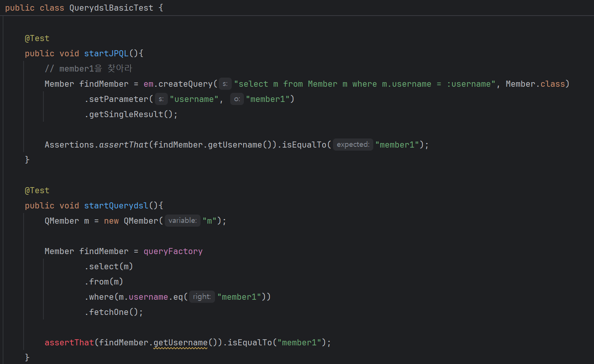Click the fetchOne method call
Image resolution: width=594 pixels, height=364 pixels.
pos(109,312)
